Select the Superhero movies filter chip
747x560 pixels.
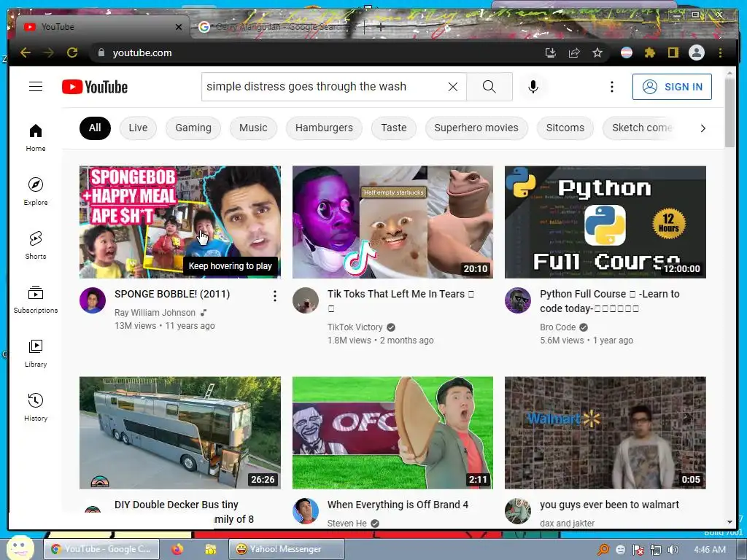[x=476, y=128]
